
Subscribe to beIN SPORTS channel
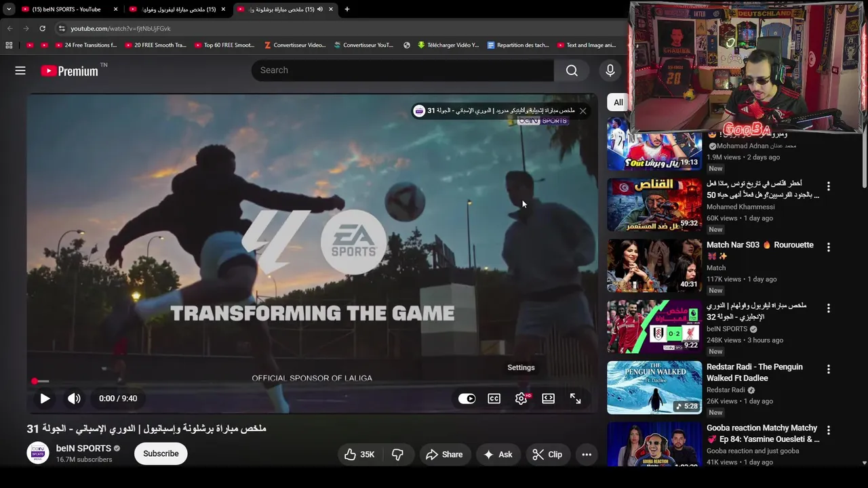click(161, 454)
